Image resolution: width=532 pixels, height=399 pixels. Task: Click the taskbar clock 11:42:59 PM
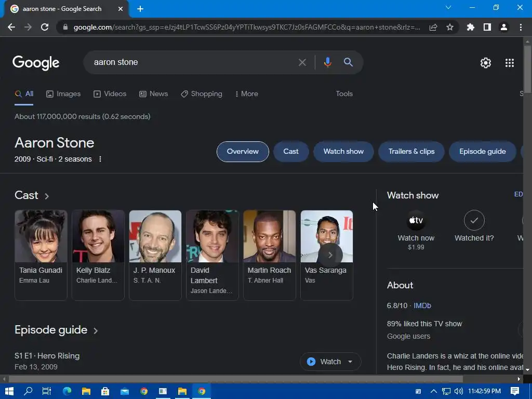[485, 391]
